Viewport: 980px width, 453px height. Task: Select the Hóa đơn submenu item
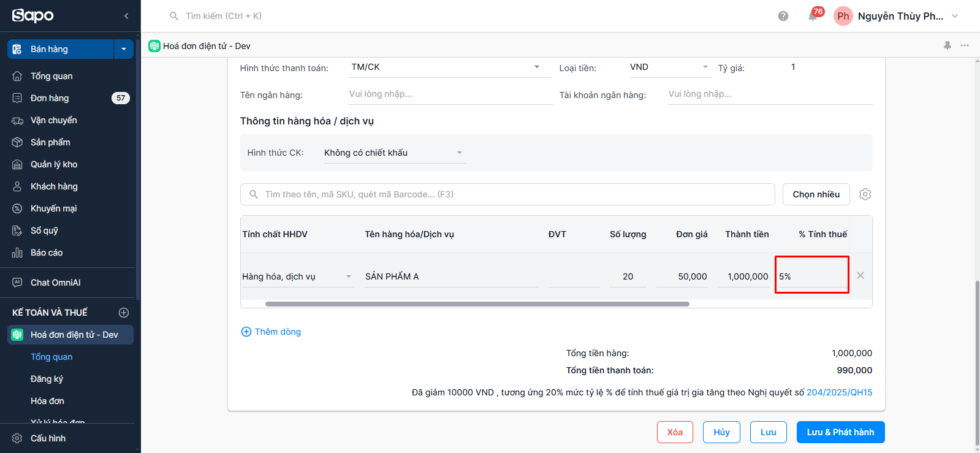coord(47,401)
